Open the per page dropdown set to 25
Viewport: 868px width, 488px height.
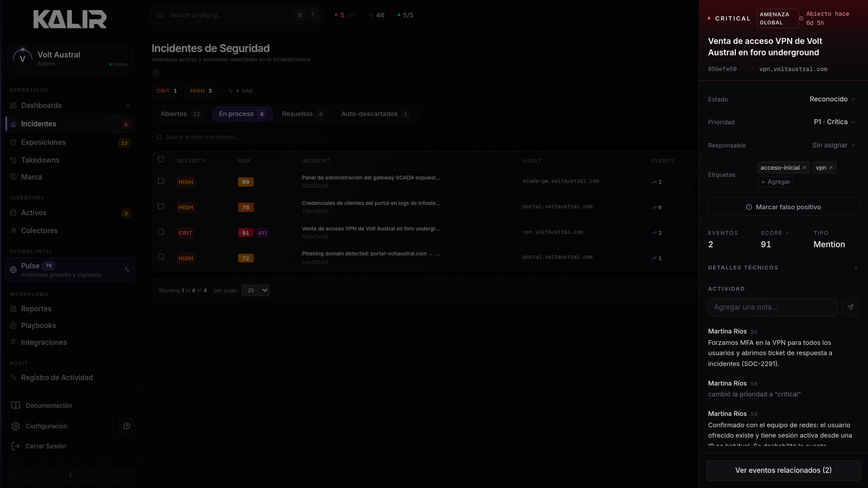[x=256, y=290]
